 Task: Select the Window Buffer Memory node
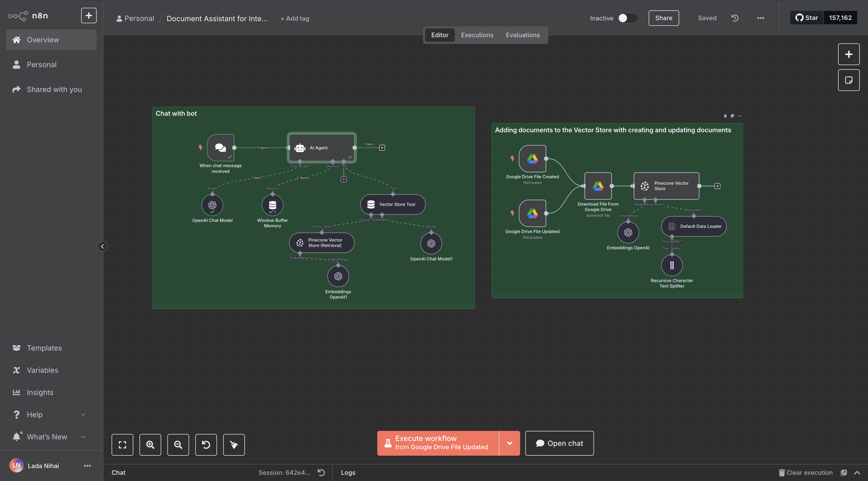coord(273,205)
